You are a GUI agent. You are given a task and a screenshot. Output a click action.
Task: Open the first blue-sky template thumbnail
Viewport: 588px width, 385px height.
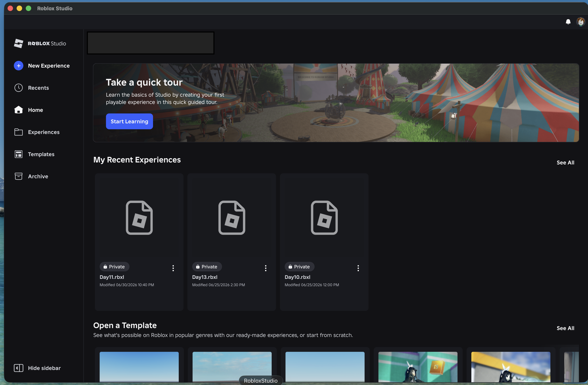coord(139,367)
